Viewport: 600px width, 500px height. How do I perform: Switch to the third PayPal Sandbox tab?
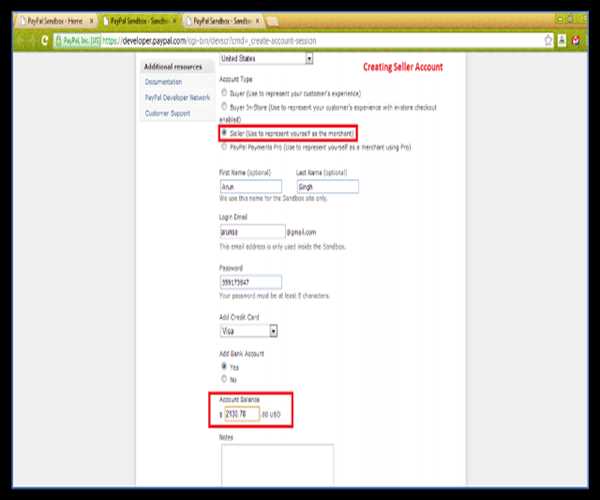220,21
